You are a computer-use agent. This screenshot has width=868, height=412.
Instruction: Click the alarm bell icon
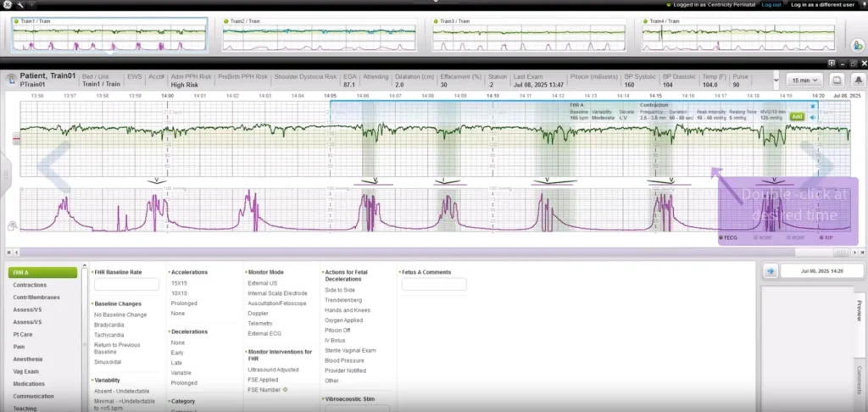pyautogui.click(x=858, y=81)
